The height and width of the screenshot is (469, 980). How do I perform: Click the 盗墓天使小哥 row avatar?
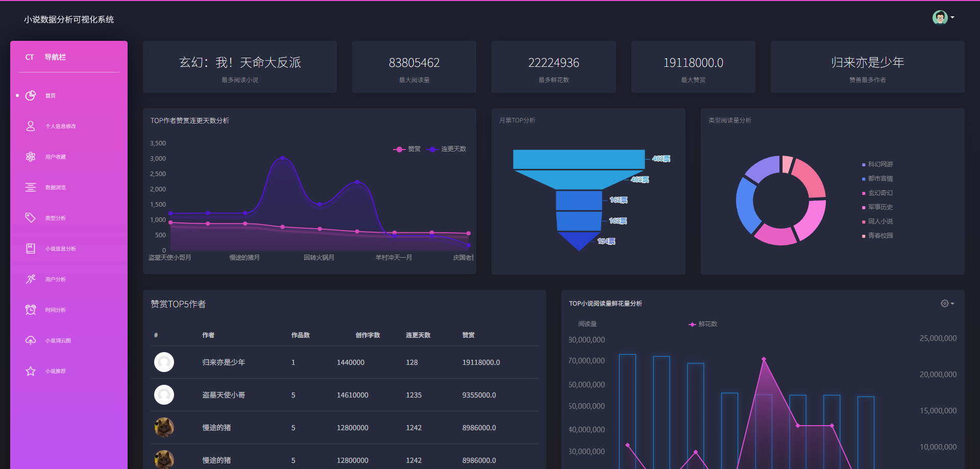tap(164, 395)
